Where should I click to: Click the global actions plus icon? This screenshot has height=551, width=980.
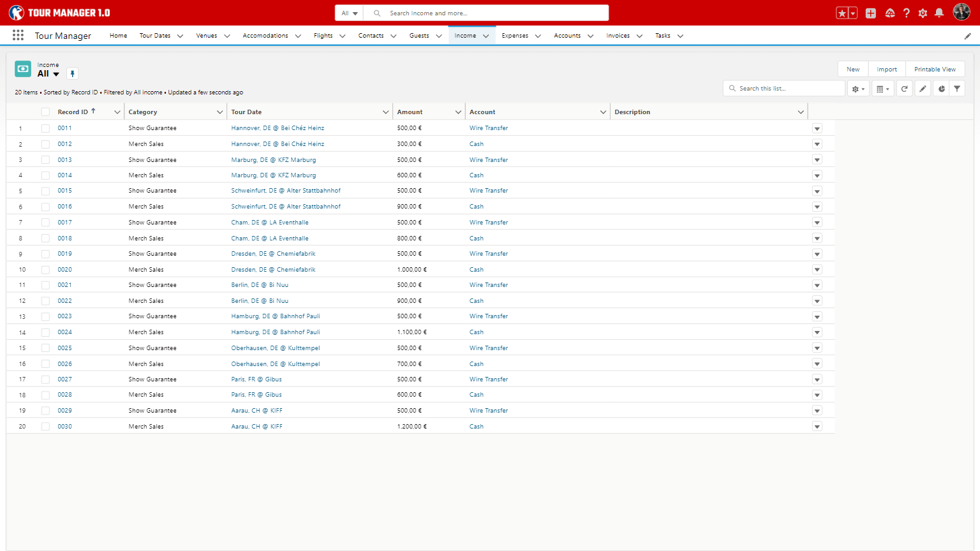click(870, 13)
